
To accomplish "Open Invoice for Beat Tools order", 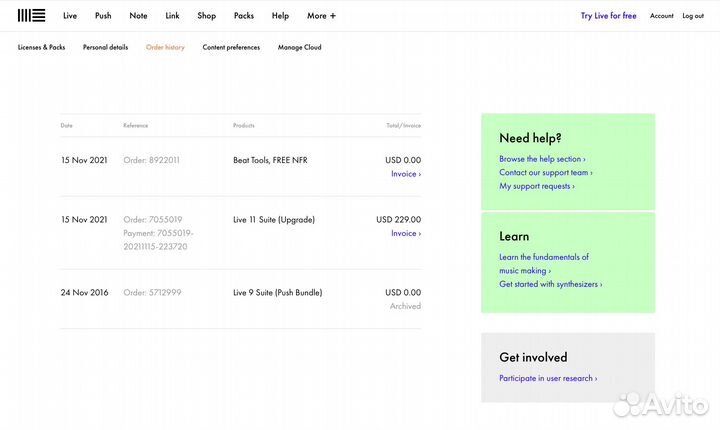I will [x=405, y=174].
